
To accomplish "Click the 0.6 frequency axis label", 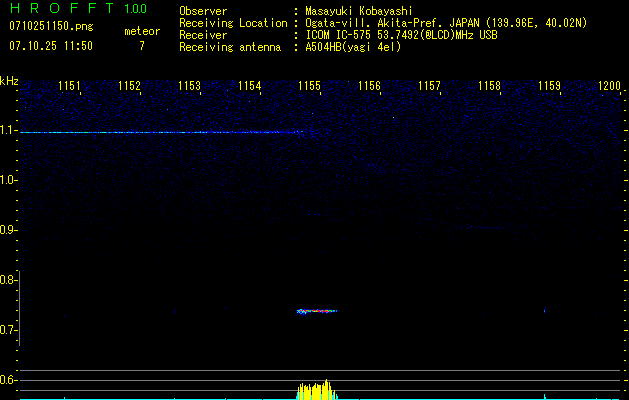I will pyautogui.click(x=8, y=380).
